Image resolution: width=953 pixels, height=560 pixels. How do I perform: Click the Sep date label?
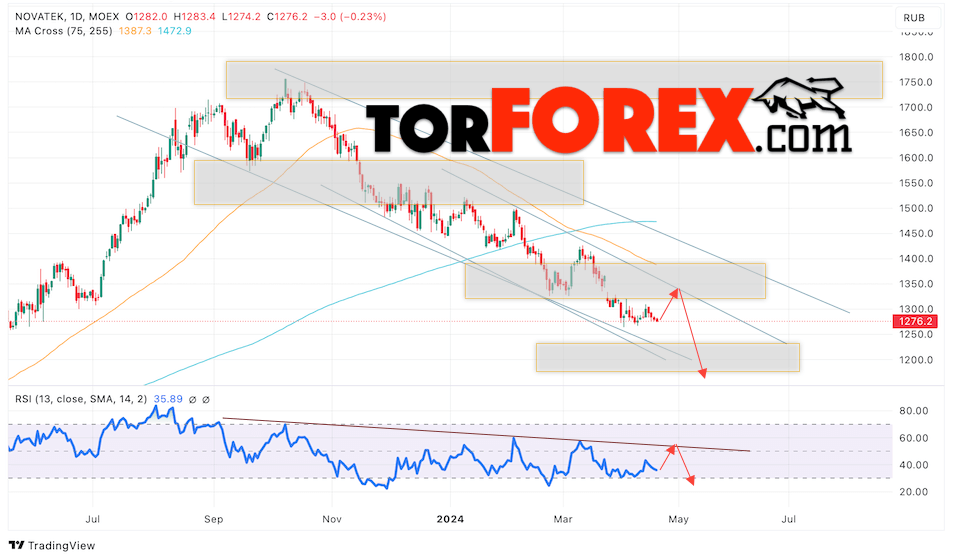pos(213,519)
